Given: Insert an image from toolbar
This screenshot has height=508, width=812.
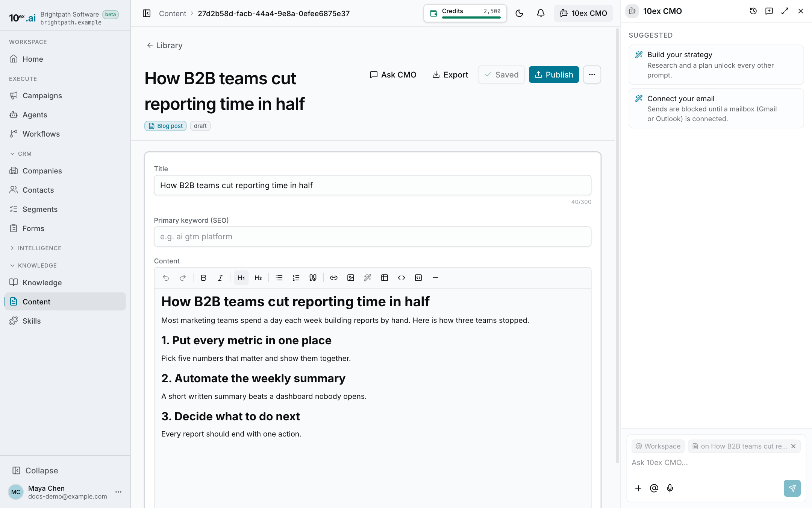Looking at the screenshot, I should (x=351, y=278).
